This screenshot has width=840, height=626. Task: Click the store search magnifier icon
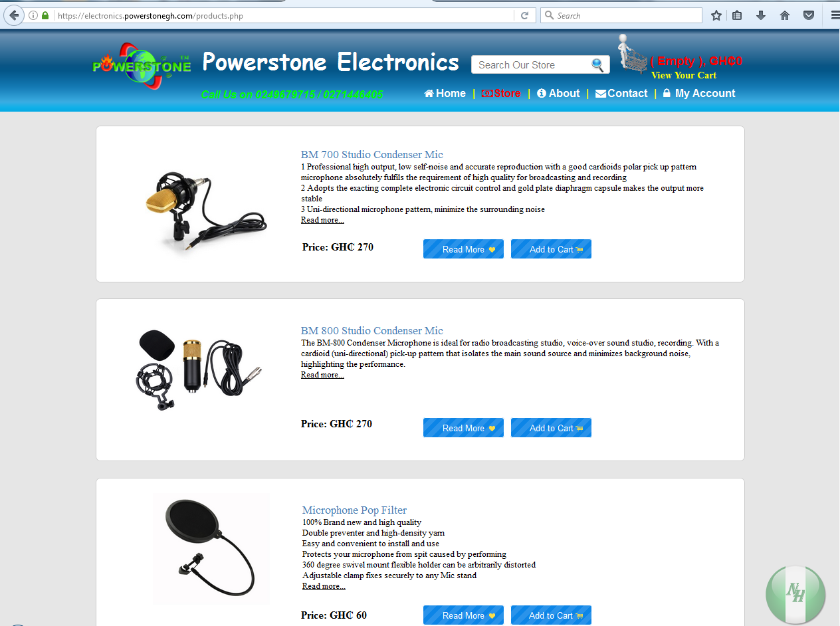597,64
